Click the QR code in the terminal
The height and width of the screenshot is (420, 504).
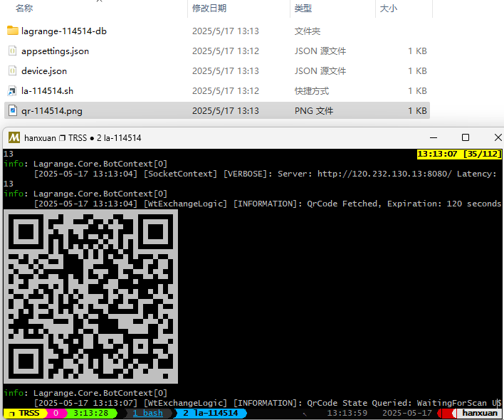click(90, 297)
